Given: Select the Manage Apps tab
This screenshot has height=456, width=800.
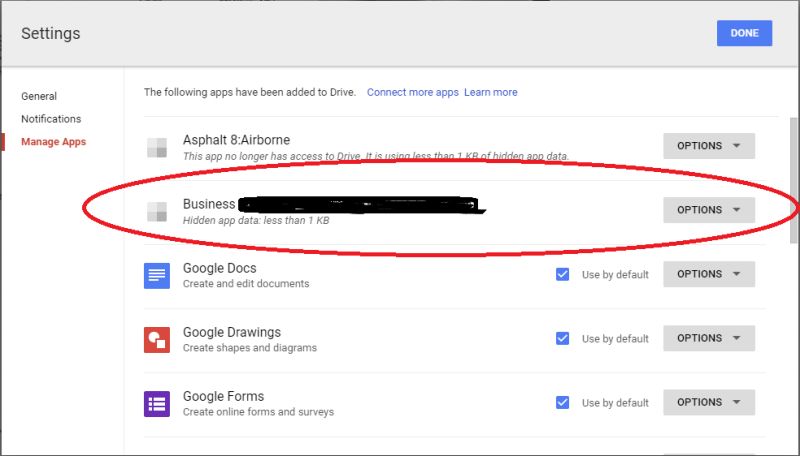Looking at the screenshot, I should [x=54, y=142].
